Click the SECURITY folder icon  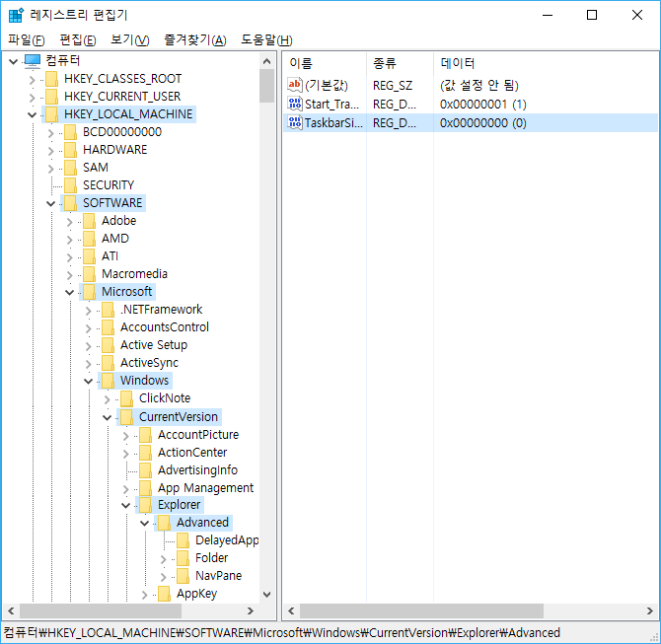point(70,185)
